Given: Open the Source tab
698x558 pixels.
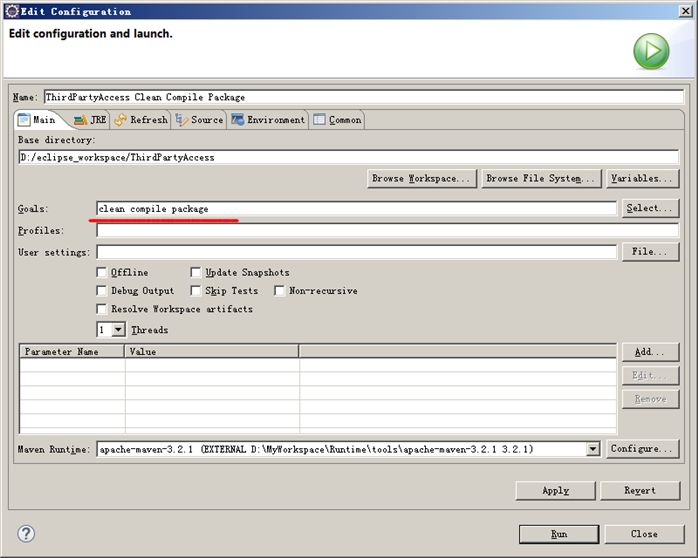Looking at the screenshot, I should (199, 120).
